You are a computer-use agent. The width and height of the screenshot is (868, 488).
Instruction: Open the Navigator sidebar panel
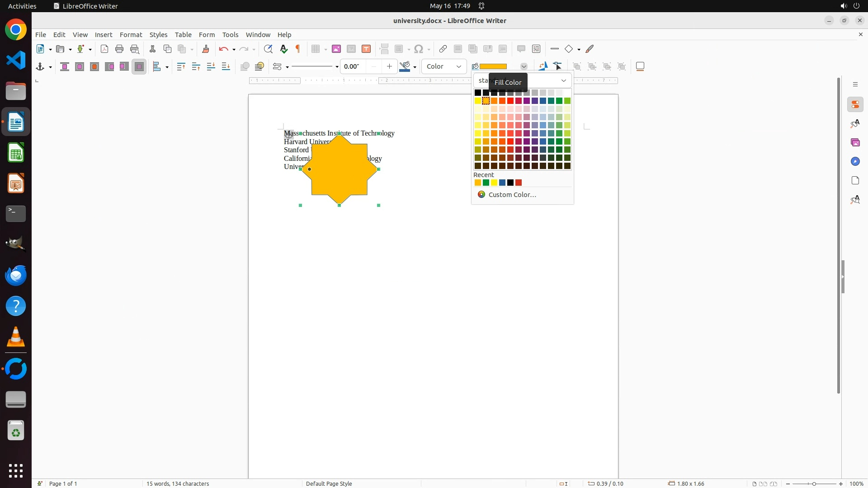coord(855,161)
